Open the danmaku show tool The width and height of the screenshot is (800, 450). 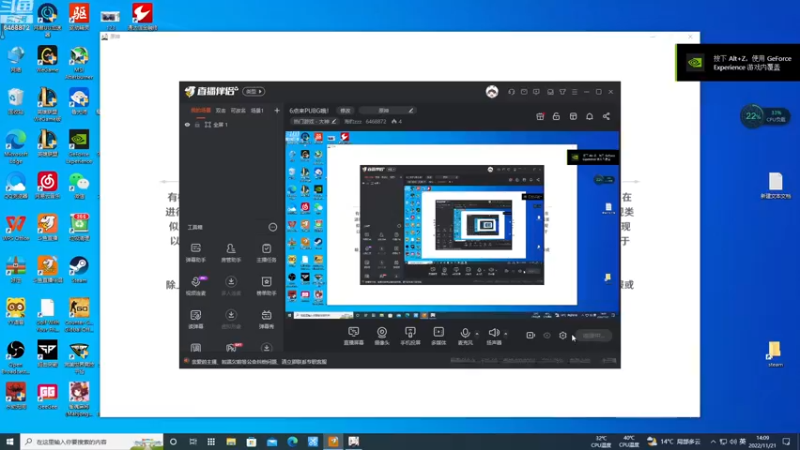pyautogui.click(x=266, y=319)
